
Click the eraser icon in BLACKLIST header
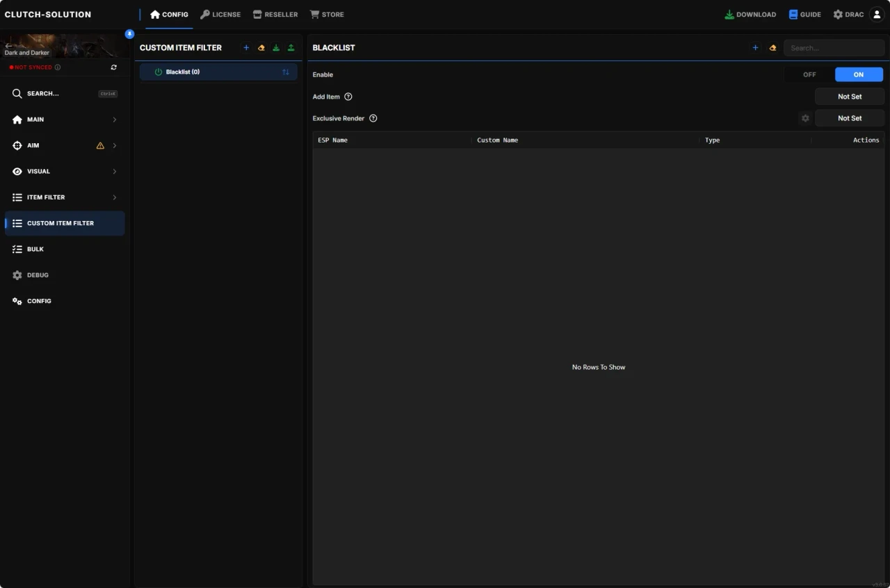(x=772, y=48)
